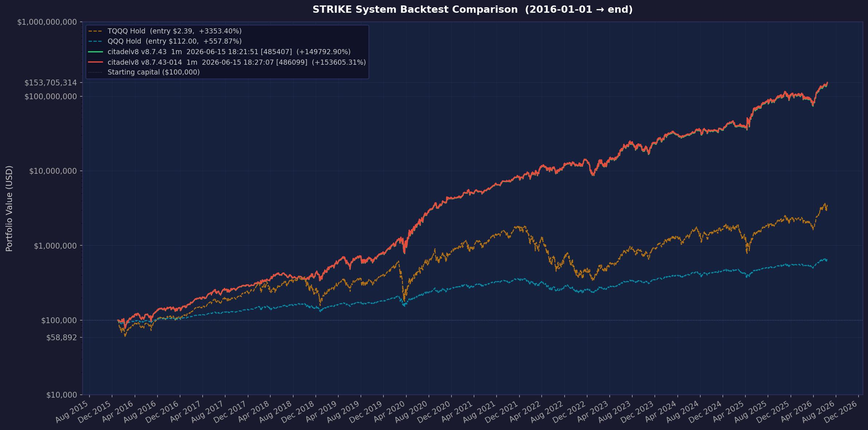Click the Aug 2019 x-axis label
The height and width of the screenshot is (430, 868).
(343, 411)
